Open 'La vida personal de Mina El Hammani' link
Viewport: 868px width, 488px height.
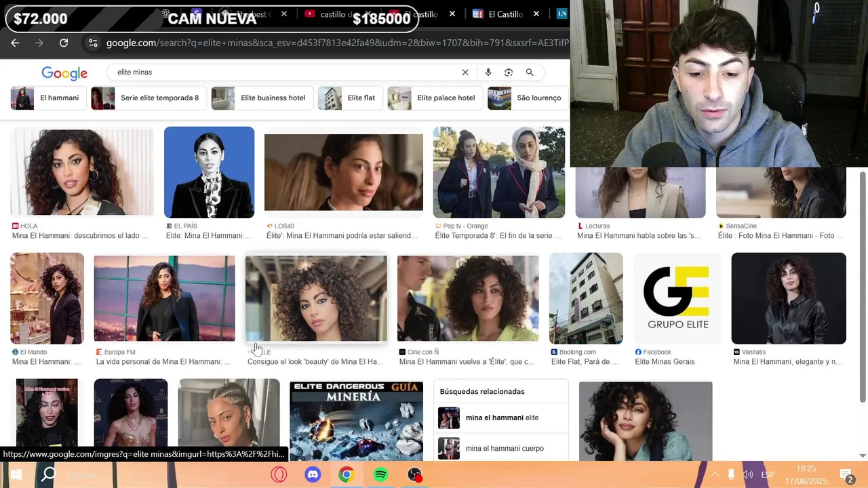(163, 362)
